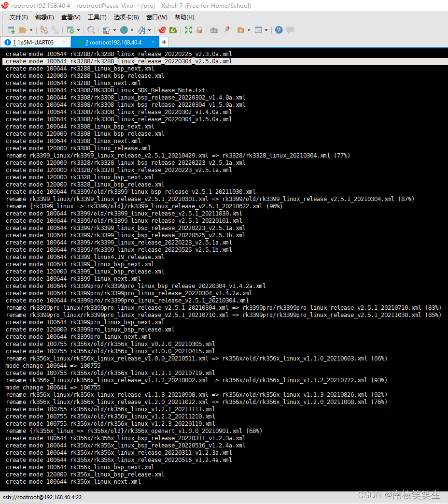448x504 pixels.
Task: Click the window layout icon
Action: [258, 30]
